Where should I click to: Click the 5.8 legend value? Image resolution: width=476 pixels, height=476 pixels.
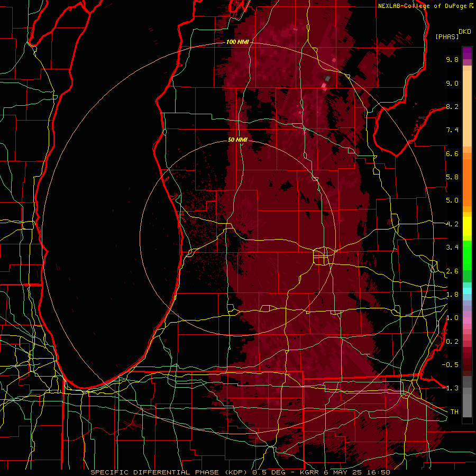click(x=452, y=177)
